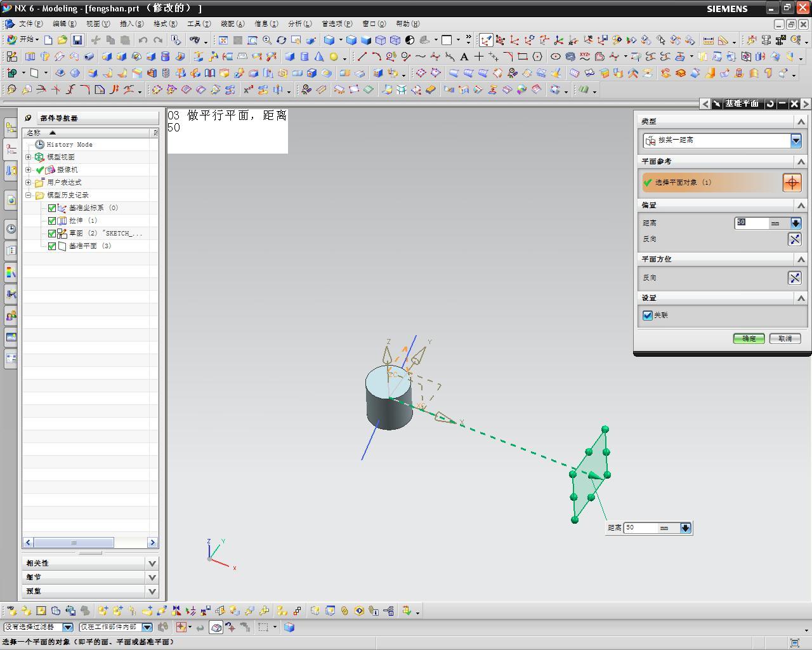Expand the 细节 panel

tap(152, 577)
